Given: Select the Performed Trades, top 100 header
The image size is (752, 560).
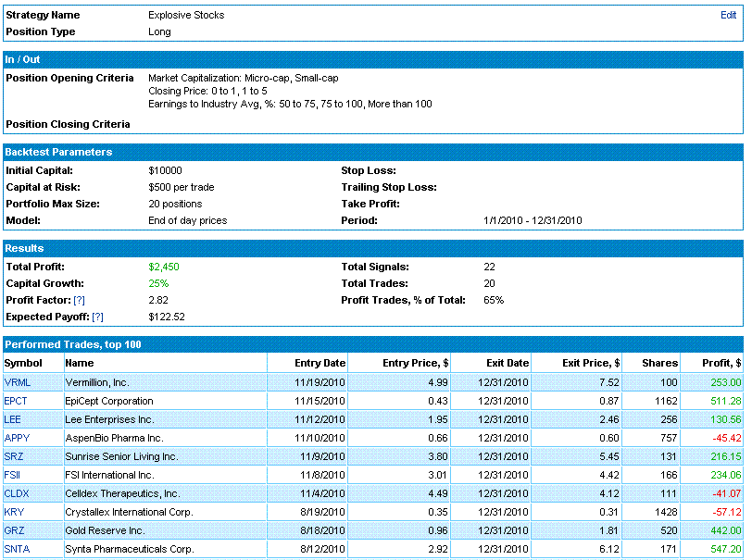Looking at the screenshot, I should [x=73, y=344].
